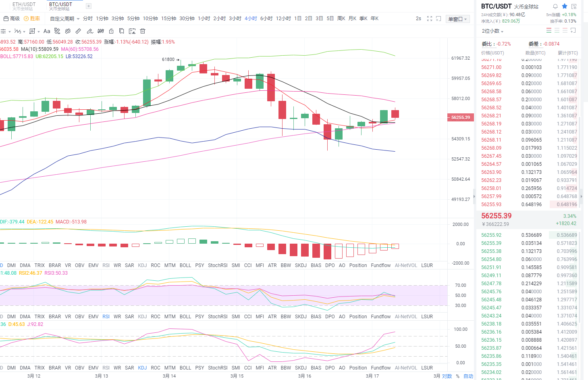Click the add-window icon beside fullscreen

tap(438, 19)
